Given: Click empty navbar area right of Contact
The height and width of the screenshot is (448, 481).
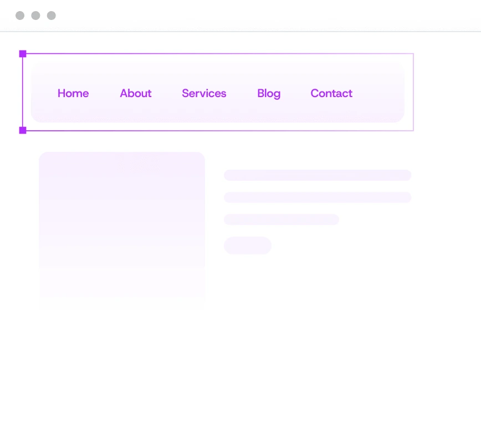Looking at the screenshot, I should 380,93.
